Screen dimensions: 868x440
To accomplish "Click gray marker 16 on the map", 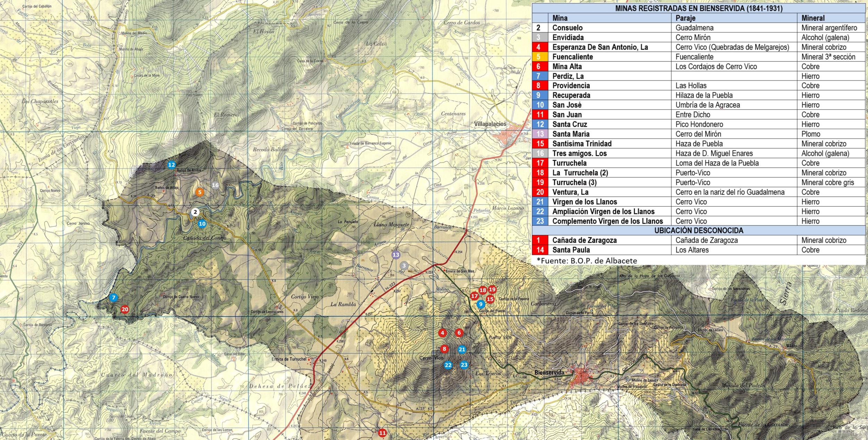I will pyautogui.click(x=215, y=185).
